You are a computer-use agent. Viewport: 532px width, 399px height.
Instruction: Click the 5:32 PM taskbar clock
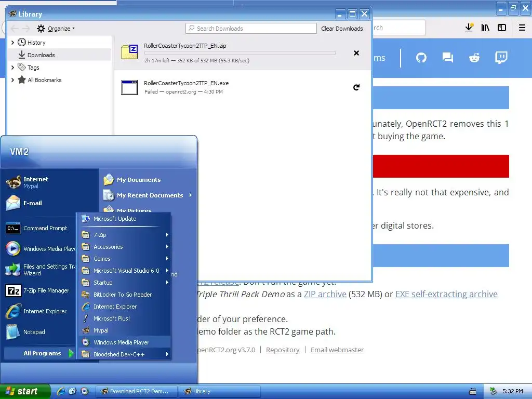[x=513, y=391]
